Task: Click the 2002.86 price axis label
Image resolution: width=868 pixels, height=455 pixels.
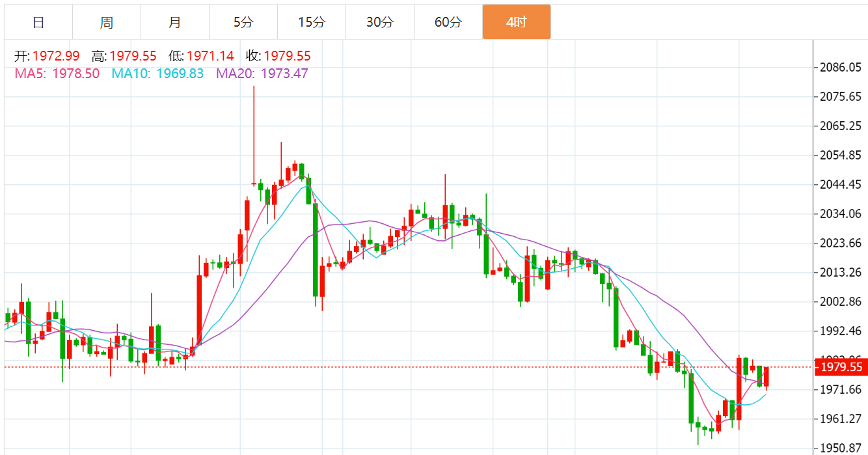Action: (x=841, y=302)
